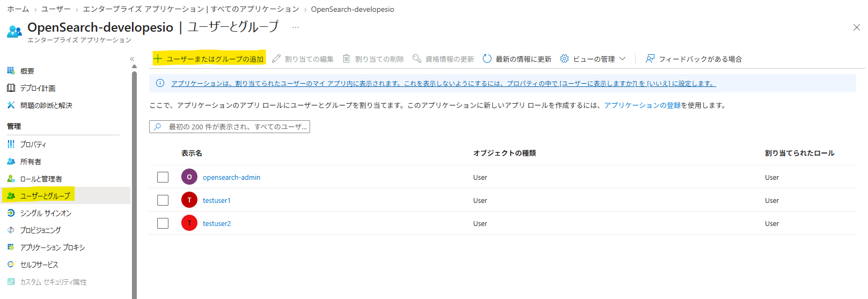The image size is (868, 299).
Task: Click the refresh icon for 最新の情報に更新
Action: [x=487, y=59]
